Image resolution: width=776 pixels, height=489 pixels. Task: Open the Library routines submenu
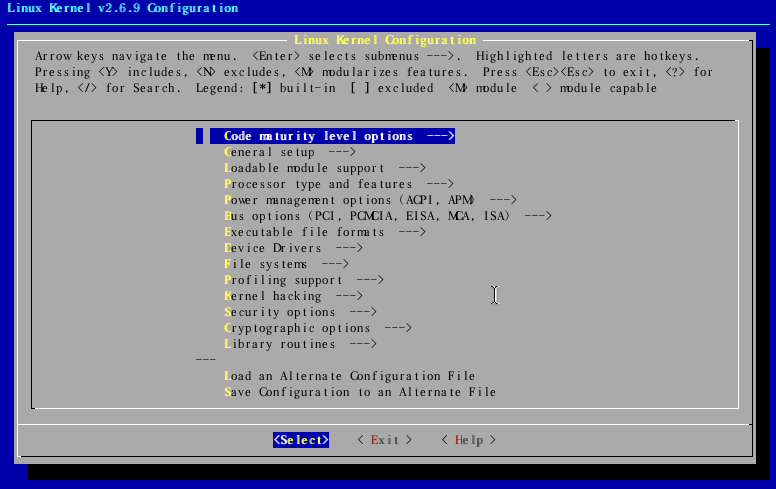pyautogui.click(x=300, y=344)
